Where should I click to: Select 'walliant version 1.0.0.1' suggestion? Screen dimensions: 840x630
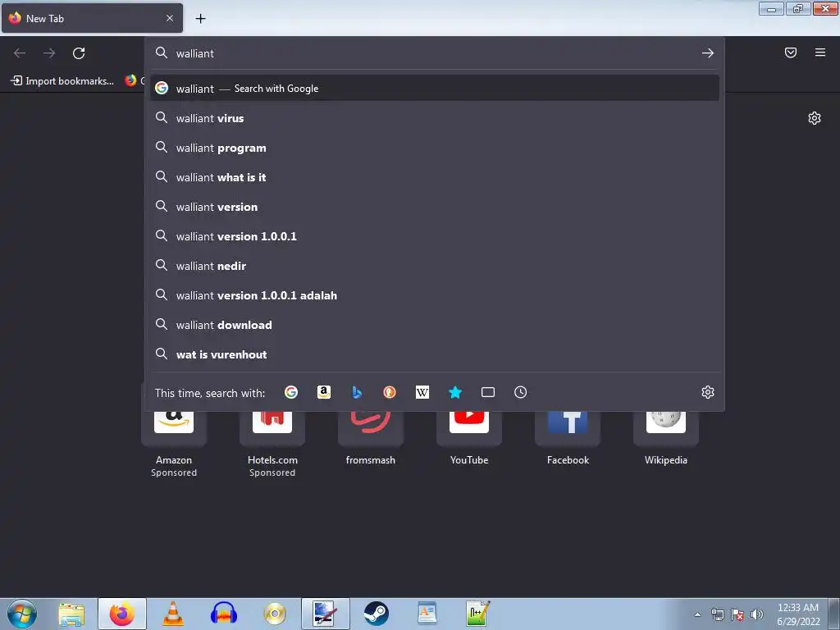coord(435,235)
